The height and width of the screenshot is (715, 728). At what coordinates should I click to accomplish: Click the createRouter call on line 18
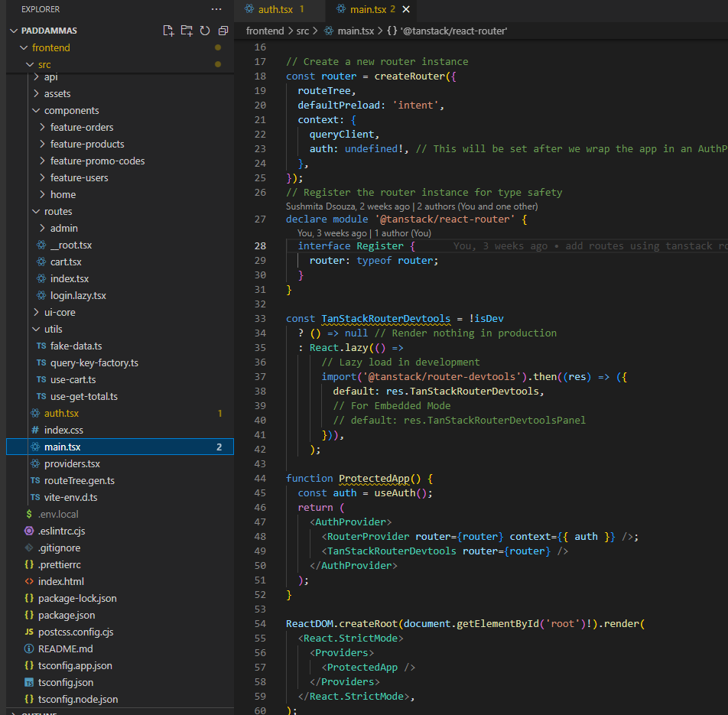[410, 76]
